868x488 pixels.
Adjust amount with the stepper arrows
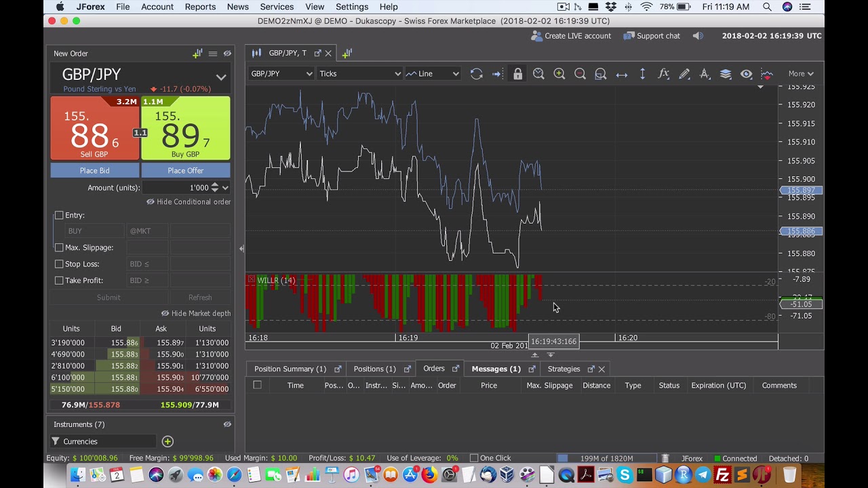[215, 188]
